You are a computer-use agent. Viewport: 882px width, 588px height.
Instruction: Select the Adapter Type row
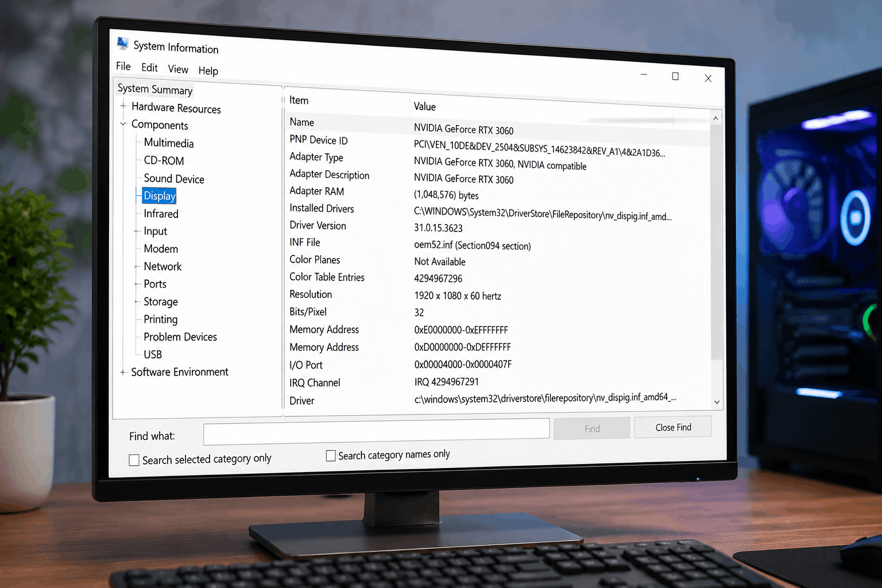click(x=316, y=157)
